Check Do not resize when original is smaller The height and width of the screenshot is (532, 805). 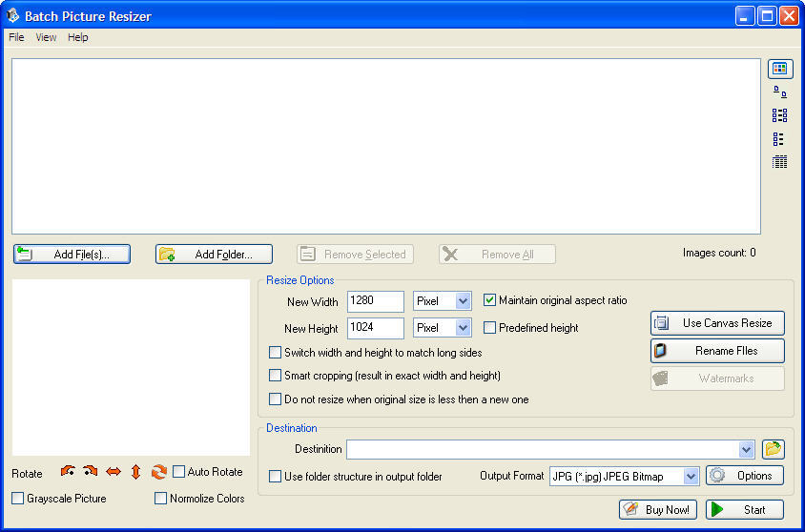coord(276,399)
